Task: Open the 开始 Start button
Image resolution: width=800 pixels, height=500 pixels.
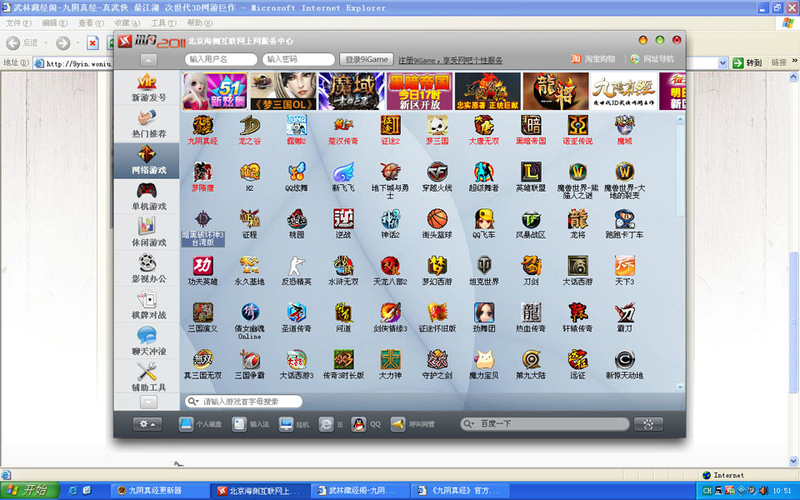Action: click(x=30, y=490)
